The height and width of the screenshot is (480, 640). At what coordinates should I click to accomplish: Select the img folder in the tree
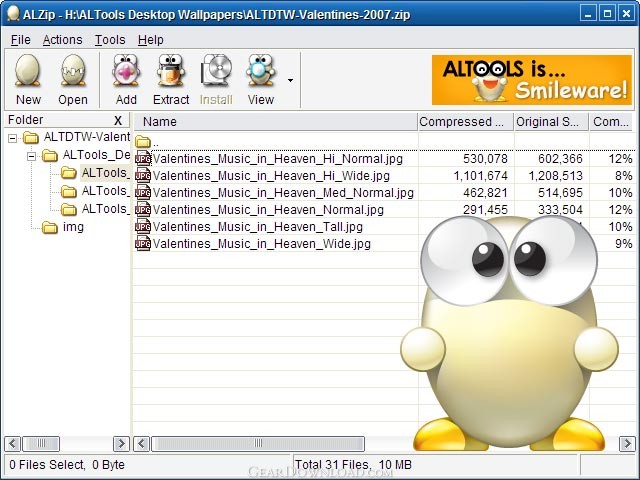[x=73, y=227]
